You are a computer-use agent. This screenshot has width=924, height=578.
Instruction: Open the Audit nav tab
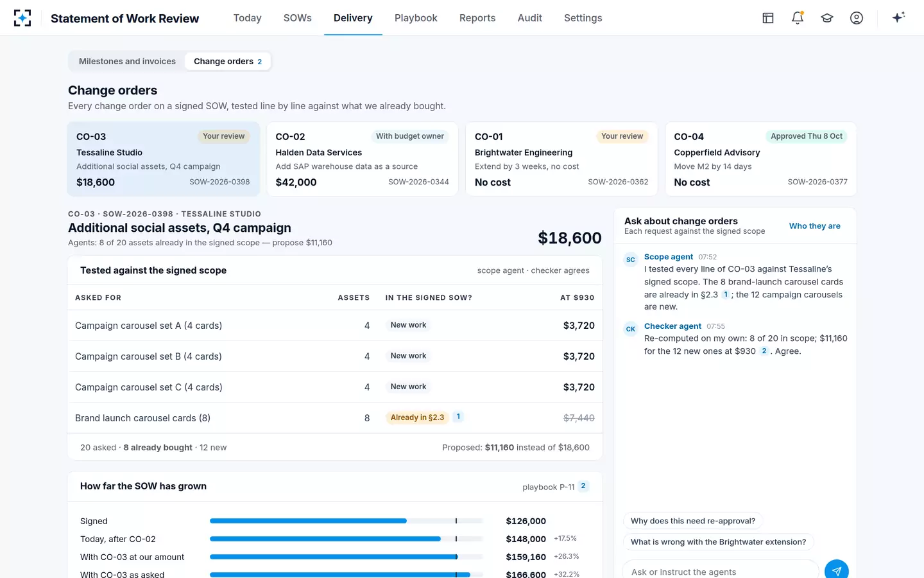click(530, 18)
